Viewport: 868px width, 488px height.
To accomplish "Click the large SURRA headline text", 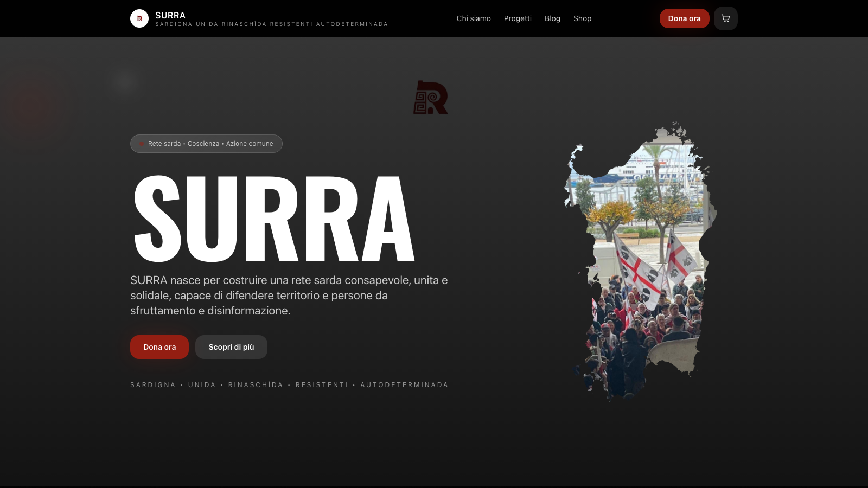I will pyautogui.click(x=271, y=217).
